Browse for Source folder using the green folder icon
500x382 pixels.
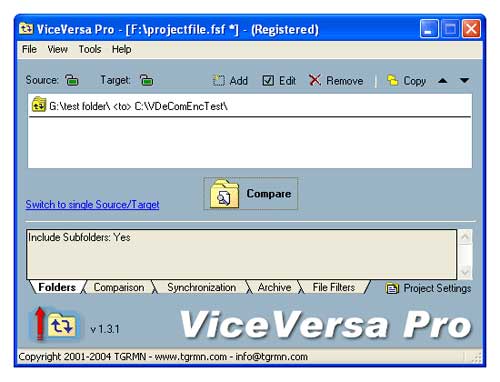[x=72, y=80]
